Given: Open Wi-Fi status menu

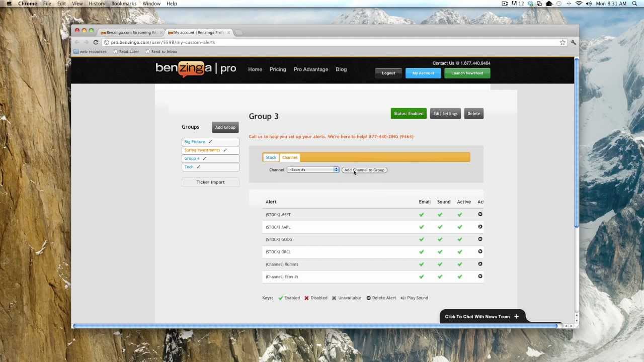Looking at the screenshot, I should coord(579,4).
